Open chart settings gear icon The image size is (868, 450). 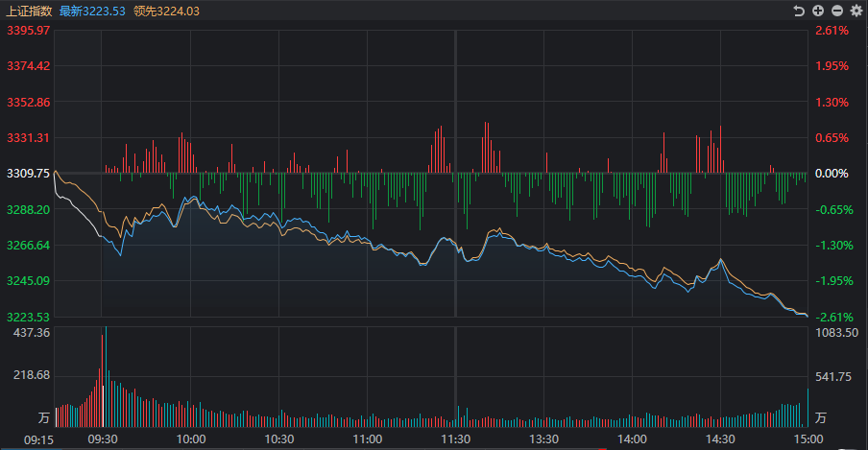coord(856,11)
